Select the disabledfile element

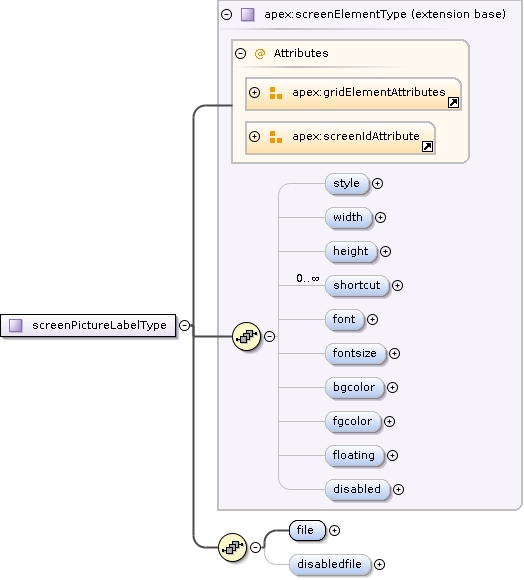330,564
